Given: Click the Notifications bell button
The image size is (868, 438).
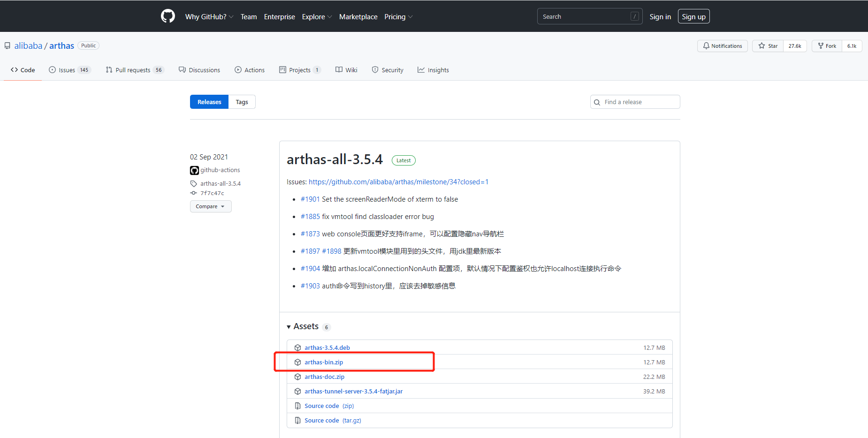Looking at the screenshot, I should coord(722,46).
